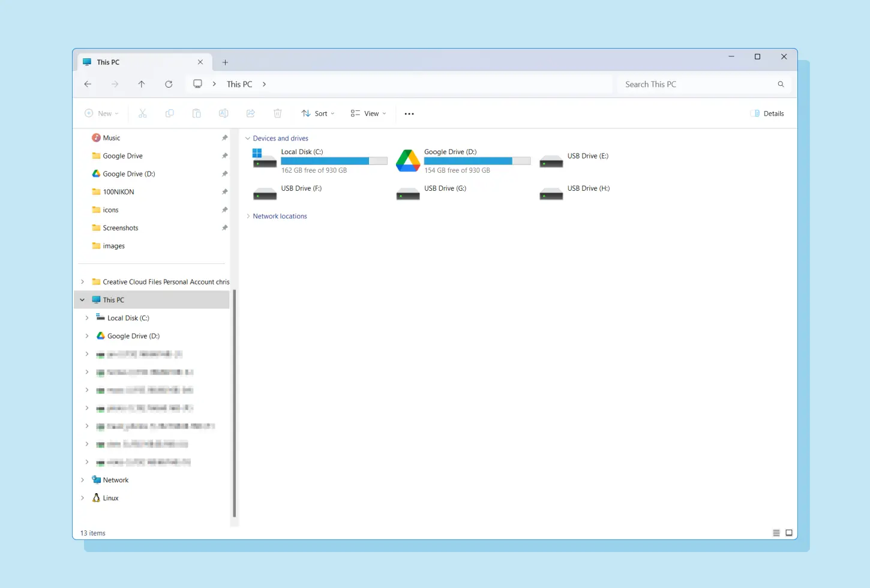Viewport: 870px width, 588px height.
Task: Switch to large thumbnails view in status bar
Action: [x=789, y=533]
